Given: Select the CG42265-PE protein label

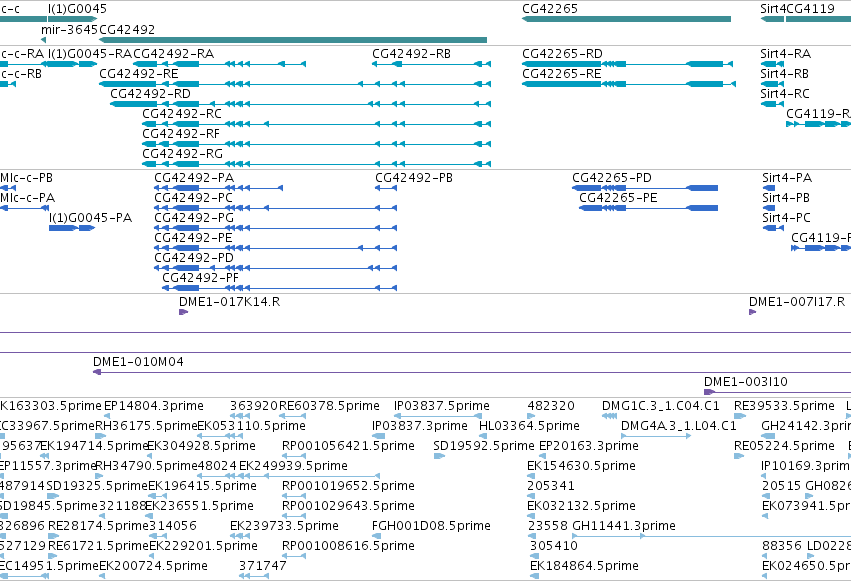Looking at the screenshot, I should click(x=618, y=198).
